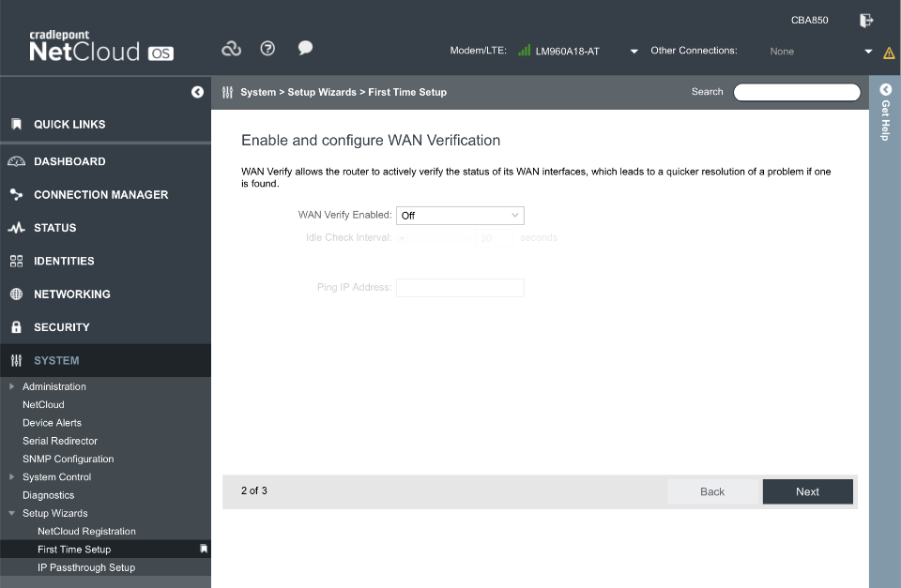Click the LM960A18-AT modem name

tap(567, 51)
